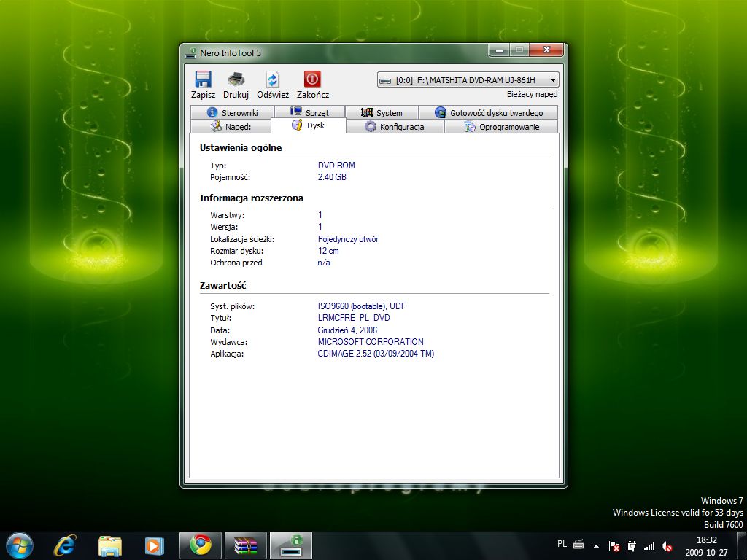Screen dimensions: 747x560
Task: Open Gotowość dysku twardego tab
Action: click(x=488, y=112)
